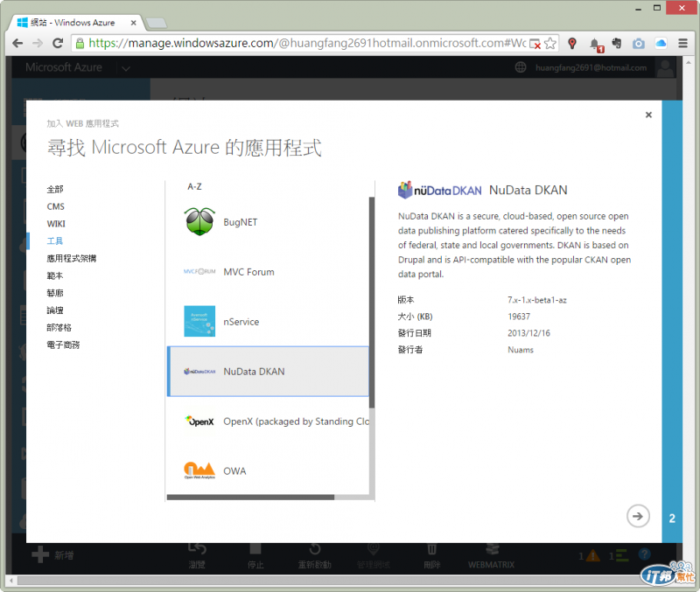
Task: Click the WEBMATRIX command
Action: [491, 555]
